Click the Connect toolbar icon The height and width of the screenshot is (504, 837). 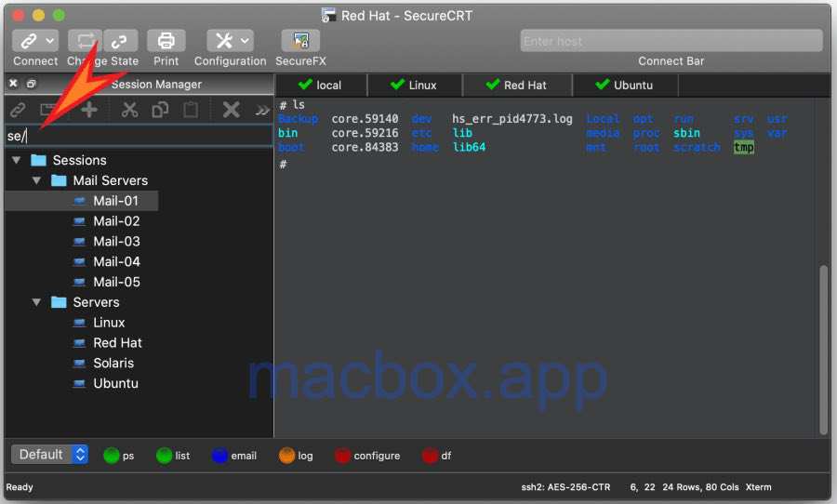pos(28,41)
